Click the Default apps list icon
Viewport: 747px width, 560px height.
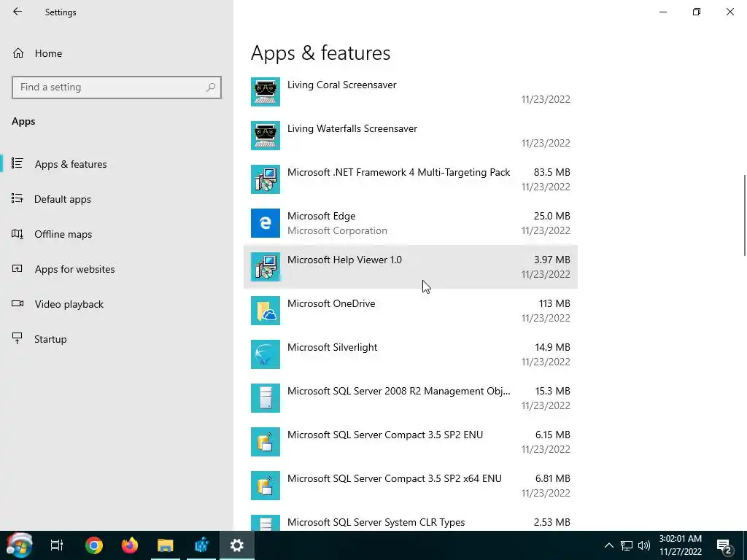18,198
